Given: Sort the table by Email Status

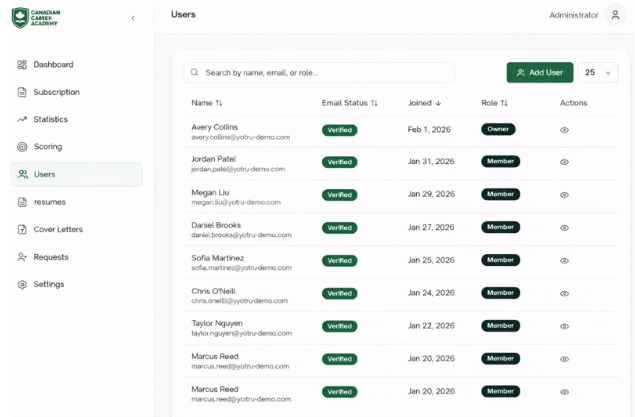Looking at the screenshot, I should 350,103.
